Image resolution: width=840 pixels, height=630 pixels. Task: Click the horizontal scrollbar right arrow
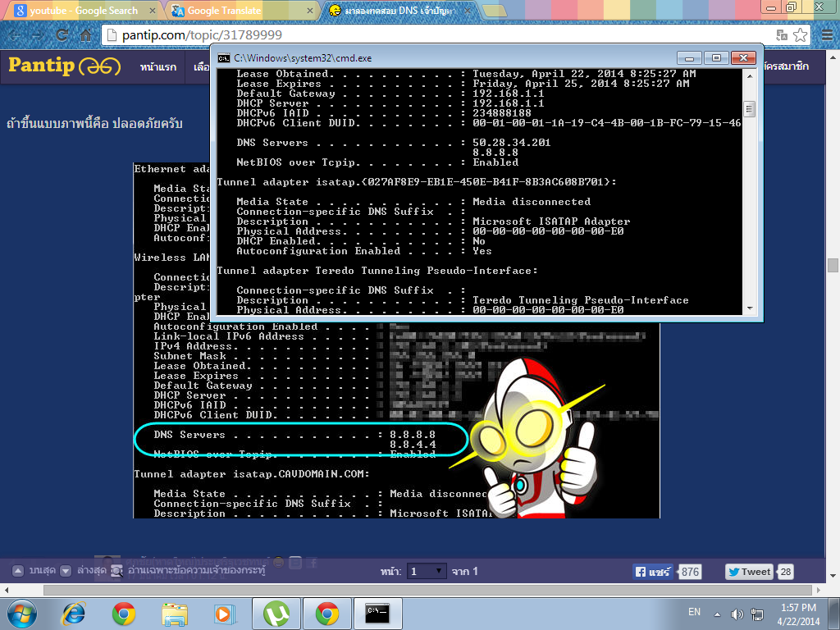tap(819, 590)
